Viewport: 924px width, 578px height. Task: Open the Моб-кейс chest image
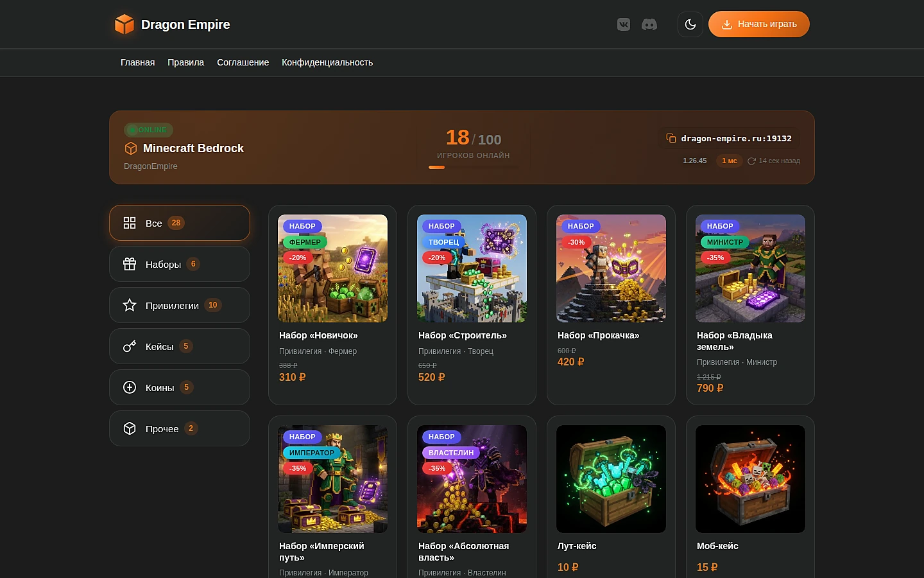pyautogui.click(x=750, y=479)
